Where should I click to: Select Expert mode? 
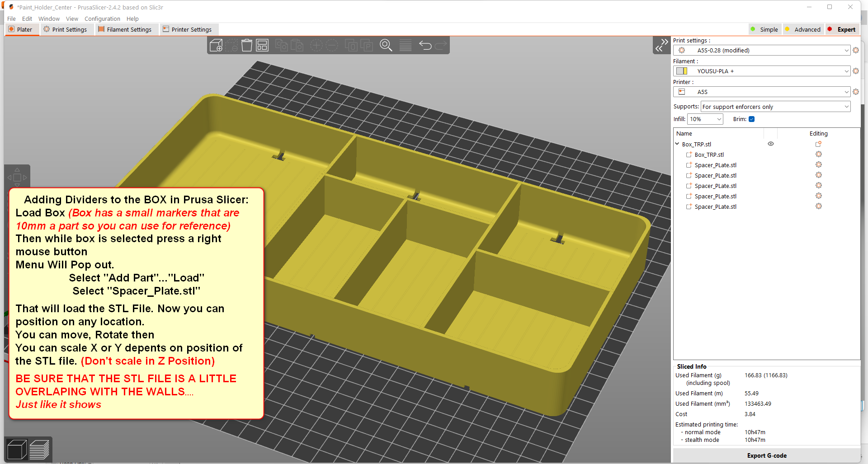coord(846,29)
